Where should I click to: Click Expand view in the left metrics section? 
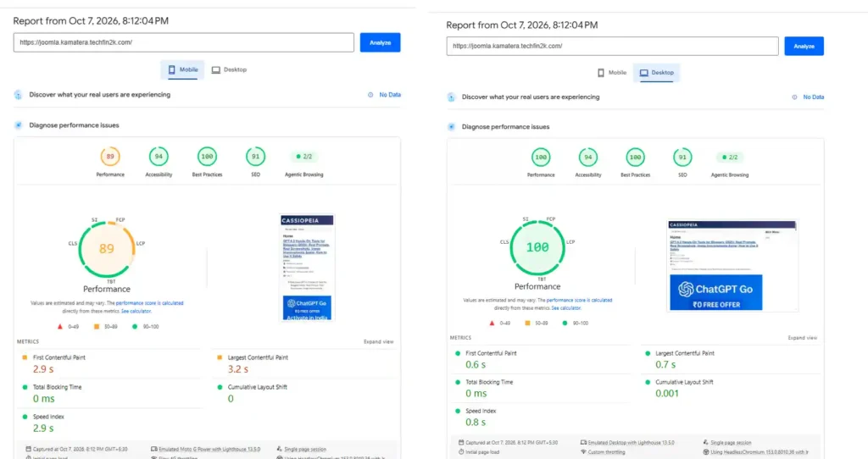379,342
